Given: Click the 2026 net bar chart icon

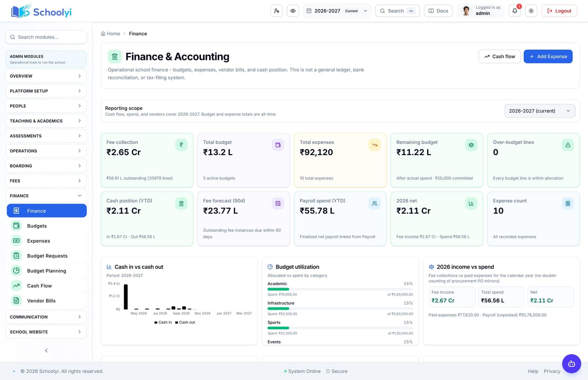Looking at the screenshot, I should [x=471, y=203].
